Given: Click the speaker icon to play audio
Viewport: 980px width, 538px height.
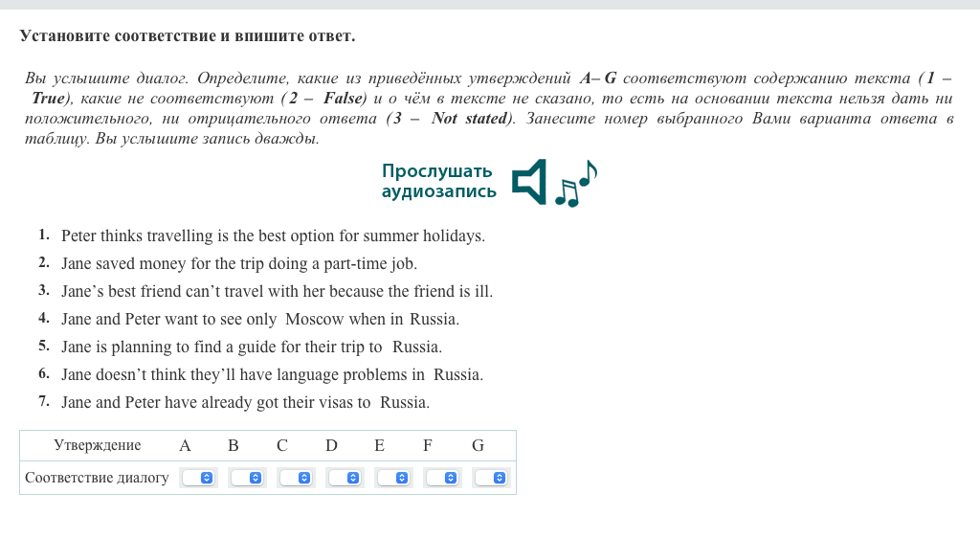Looking at the screenshot, I should (529, 181).
